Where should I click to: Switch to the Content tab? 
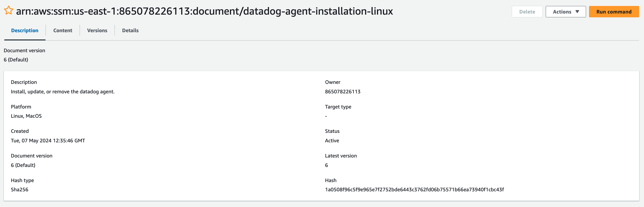pos(63,31)
